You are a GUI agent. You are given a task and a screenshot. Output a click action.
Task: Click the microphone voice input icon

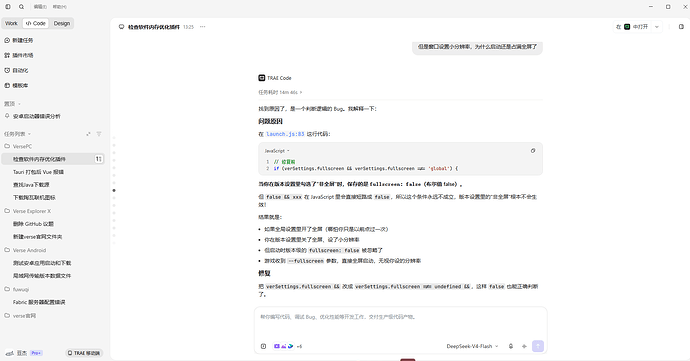tap(511, 346)
